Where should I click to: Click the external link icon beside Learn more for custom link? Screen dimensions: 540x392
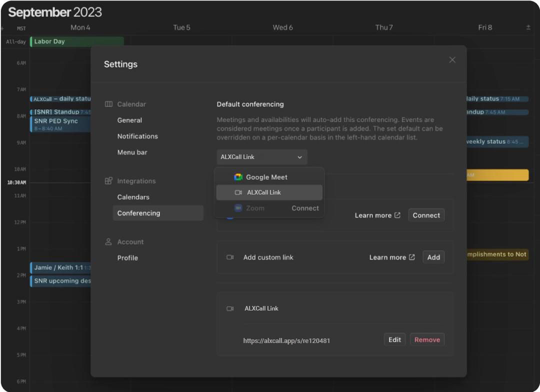click(412, 257)
